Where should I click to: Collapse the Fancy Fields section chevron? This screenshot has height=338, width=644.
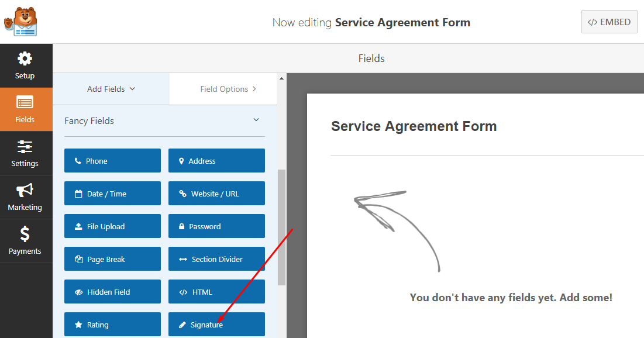click(256, 120)
